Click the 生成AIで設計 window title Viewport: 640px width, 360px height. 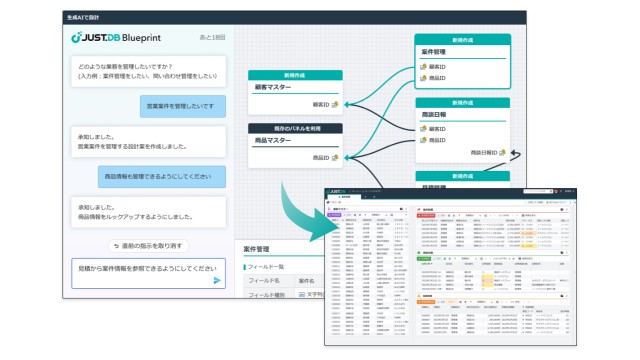click(83, 18)
